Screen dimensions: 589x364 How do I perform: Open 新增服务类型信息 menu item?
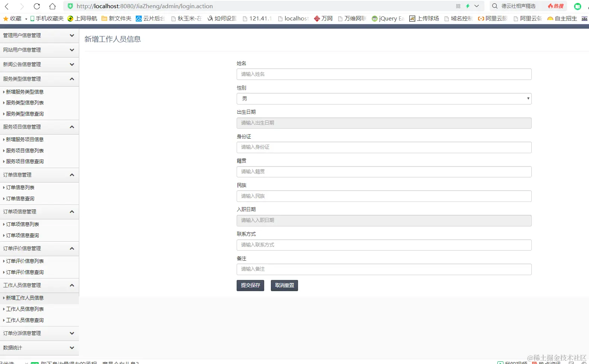tap(25, 92)
